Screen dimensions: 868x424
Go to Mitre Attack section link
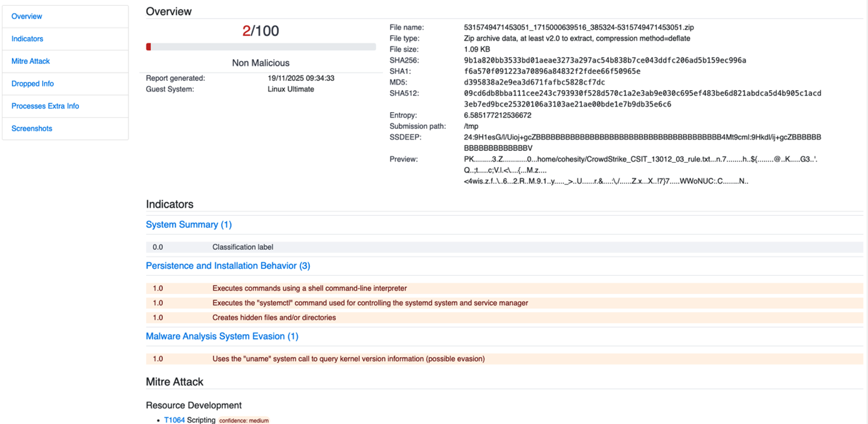pyautogui.click(x=30, y=61)
